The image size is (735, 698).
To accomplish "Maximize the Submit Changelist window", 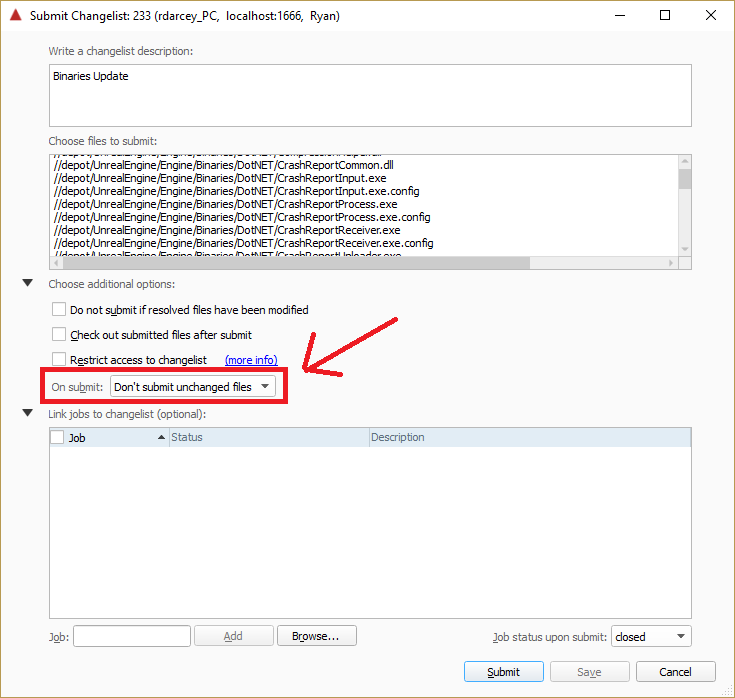I will pos(665,15).
